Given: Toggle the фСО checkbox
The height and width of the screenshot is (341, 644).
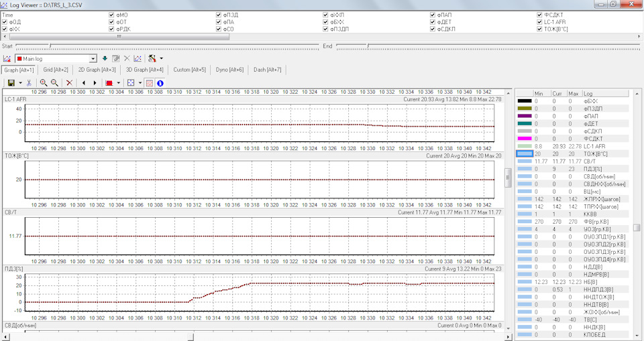Looking at the screenshot, I should pos(219,29).
